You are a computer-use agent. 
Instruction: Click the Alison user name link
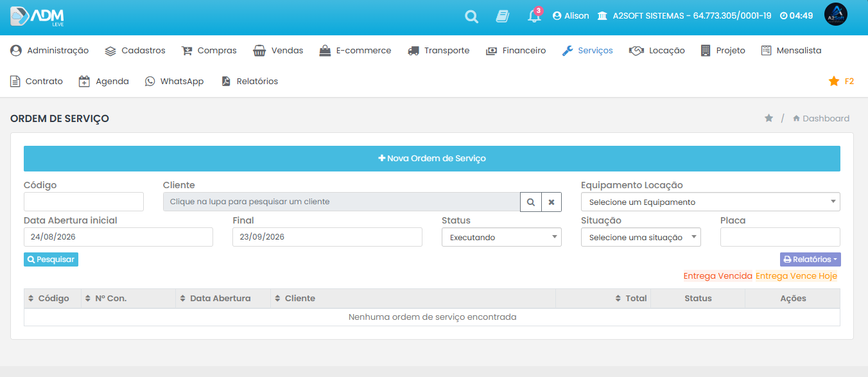(571, 16)
